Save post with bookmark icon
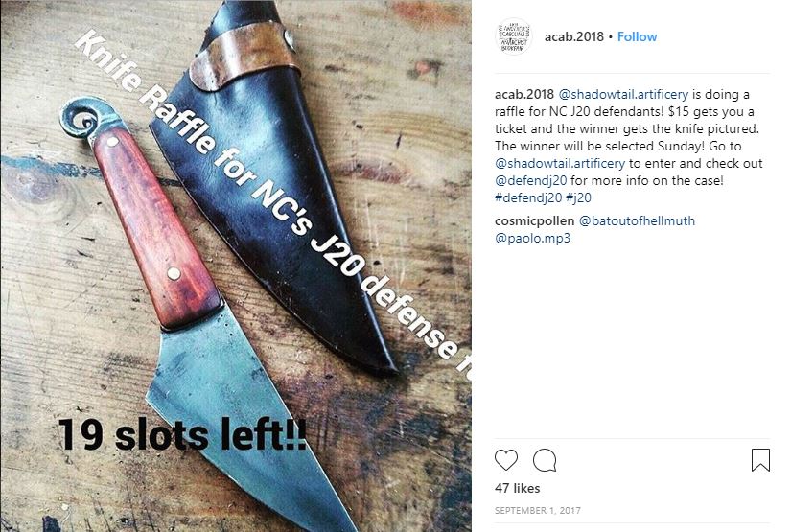The width and height of the screenshot is (791, 532). click(760, 460)
